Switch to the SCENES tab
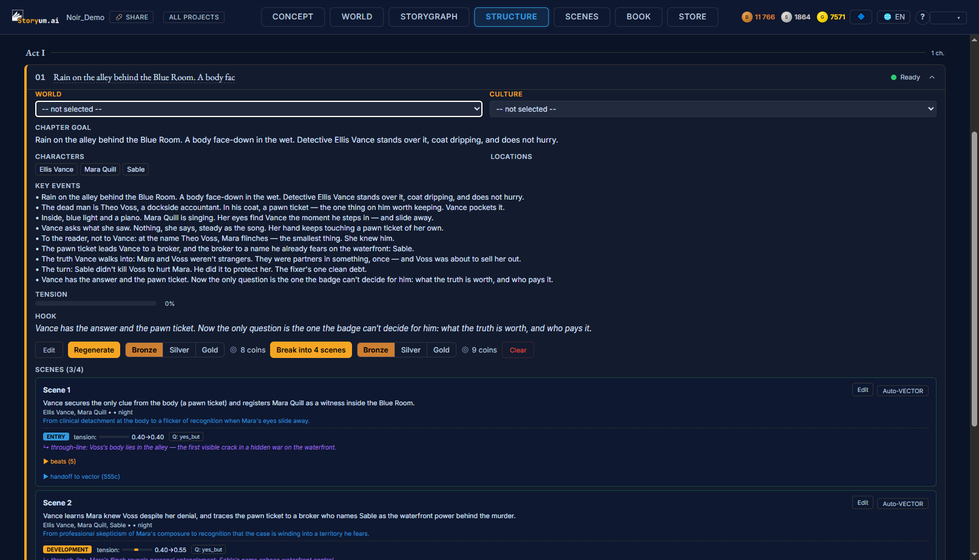Viewport: 979px width, 560px height. click(x=581, y=17)
